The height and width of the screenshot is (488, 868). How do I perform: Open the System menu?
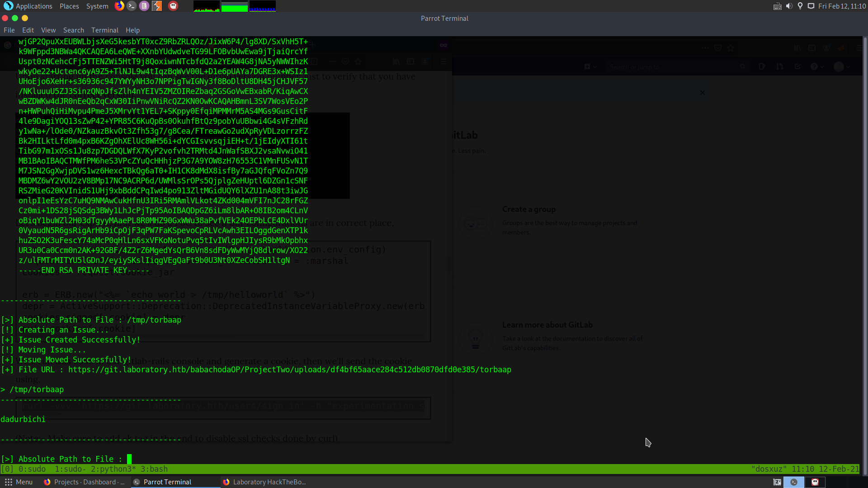tap(97, 6)
